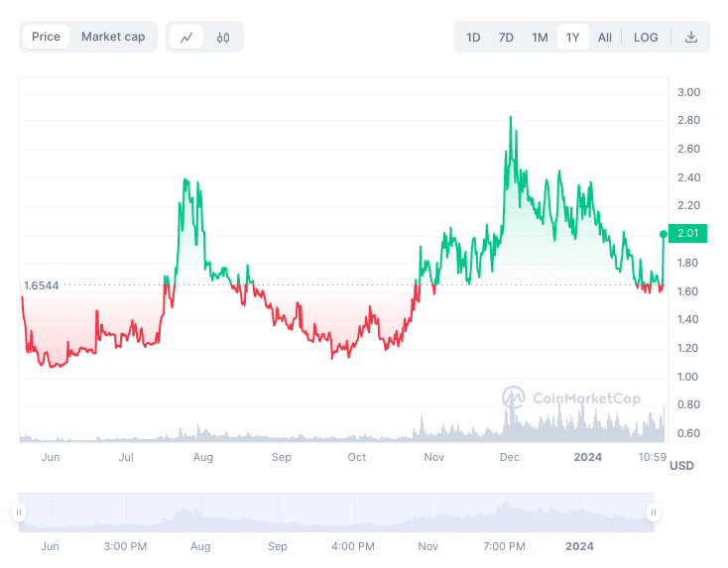Image resolution: width=728 pixels, height=568 pixels.
Task: Show 1D time range
Action: [x=473, y=38]
